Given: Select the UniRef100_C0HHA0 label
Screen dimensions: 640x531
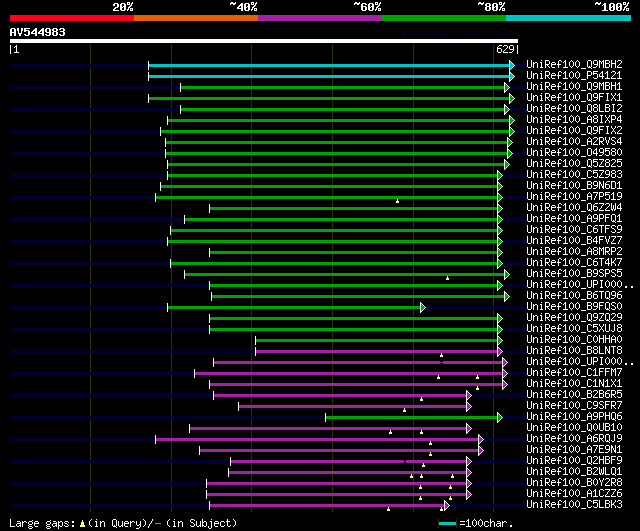Looking at the screenshot, I should [574, 340].
